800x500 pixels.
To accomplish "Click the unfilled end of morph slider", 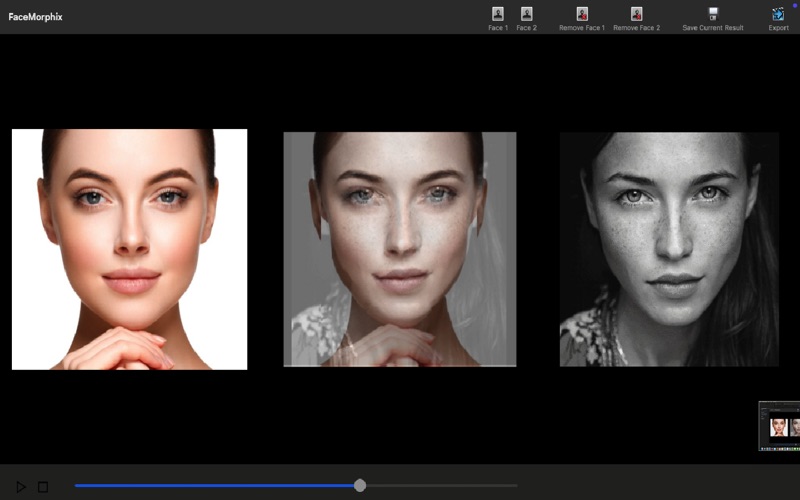I will [x=442, y=485].
